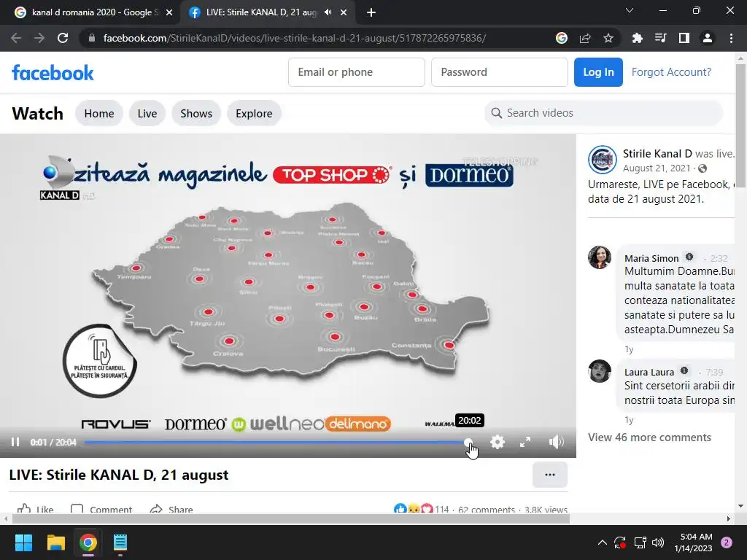Open a new browser tab
The width and height of the screenshot is (747, 560).
[x=371, y=12]
